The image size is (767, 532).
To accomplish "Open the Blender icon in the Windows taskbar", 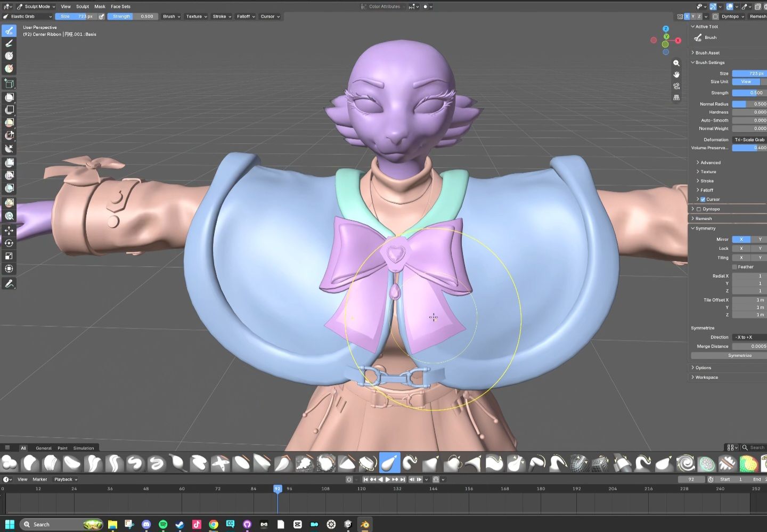I will point(365,525).
